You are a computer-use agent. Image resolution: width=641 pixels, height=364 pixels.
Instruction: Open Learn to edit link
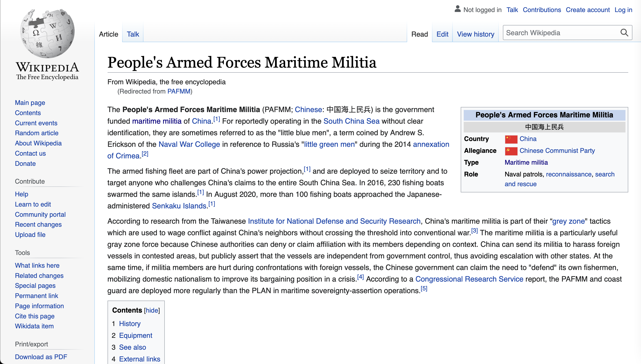tap(33, 204)
